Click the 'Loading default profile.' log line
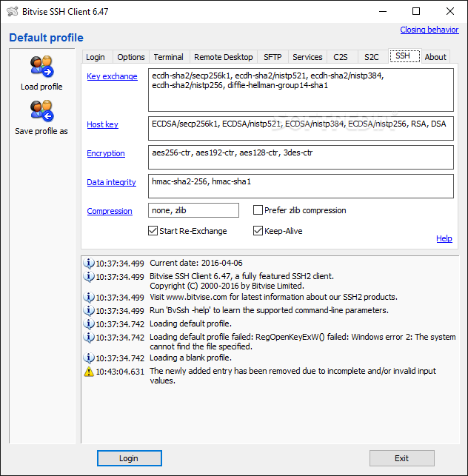This screenshot has height=476, width=468. [x=190, y=324]
